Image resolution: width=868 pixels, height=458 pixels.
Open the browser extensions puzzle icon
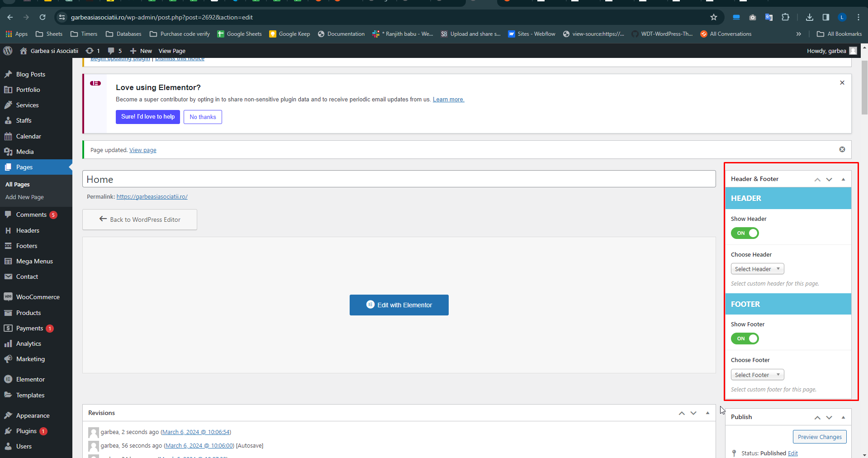point(785,17)
